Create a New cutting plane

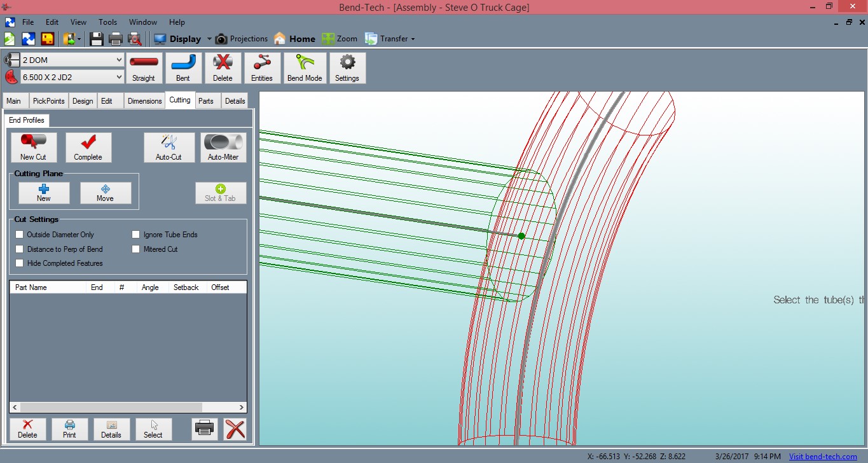pos(44,193)
